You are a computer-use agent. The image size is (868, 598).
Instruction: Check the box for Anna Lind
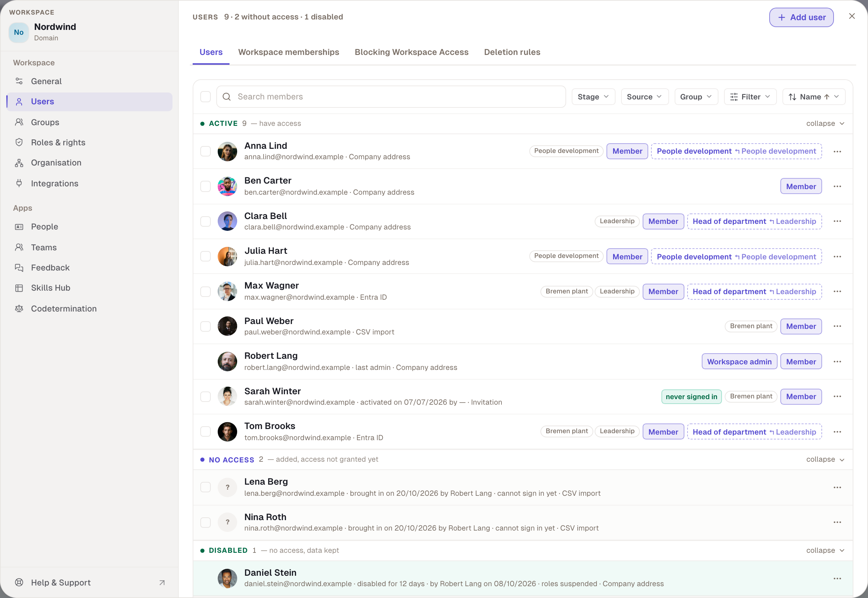pyautogui.click(x=206, y=151)
